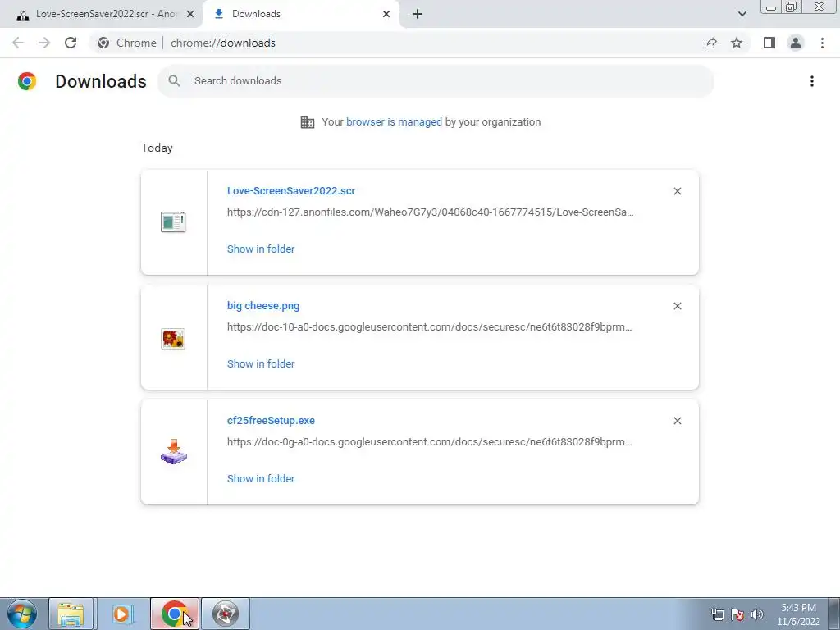Click the volume speaker tray icon

[x=757, y=614]
